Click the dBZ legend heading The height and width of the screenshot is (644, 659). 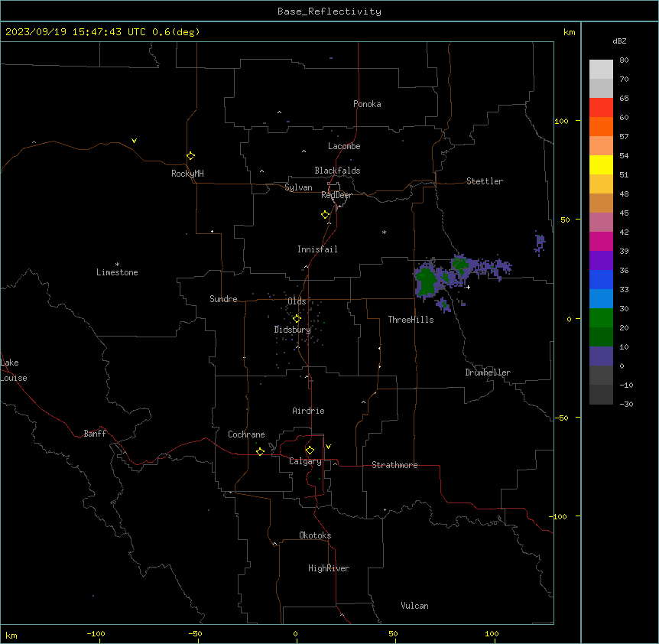(619, 41)
